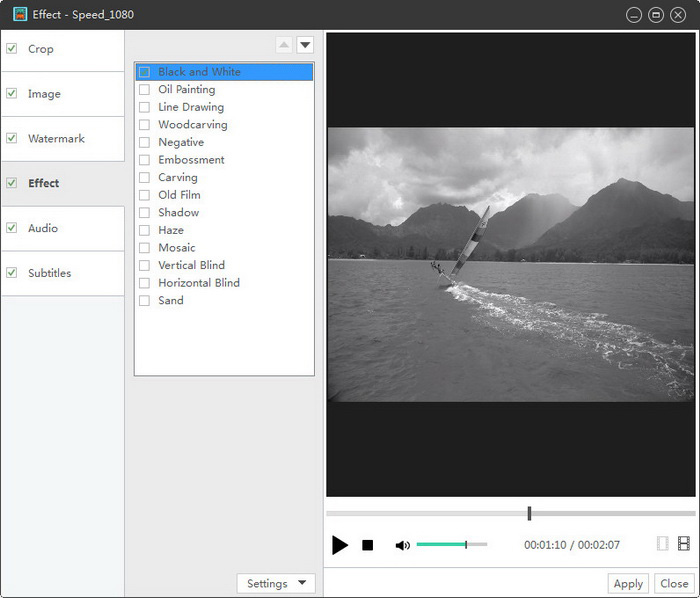
Task: Tick the Horizontal Blind checkbox
Action: pos(144,283)
